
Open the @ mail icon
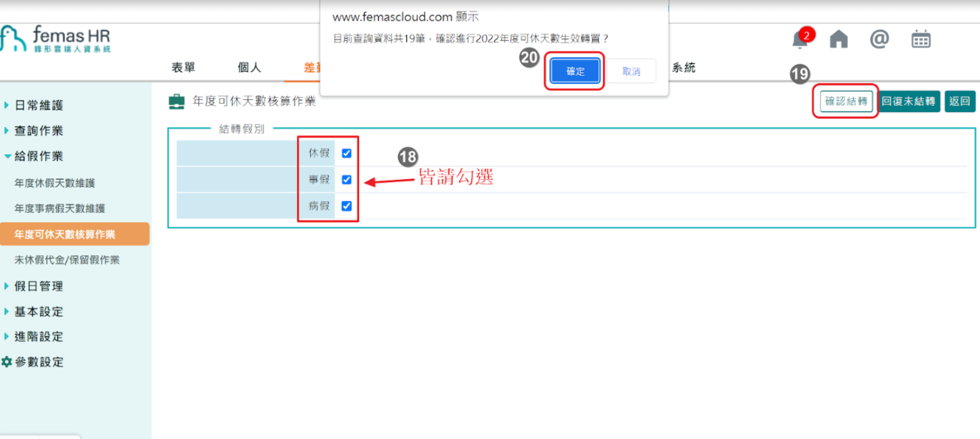tap(879, 39)
